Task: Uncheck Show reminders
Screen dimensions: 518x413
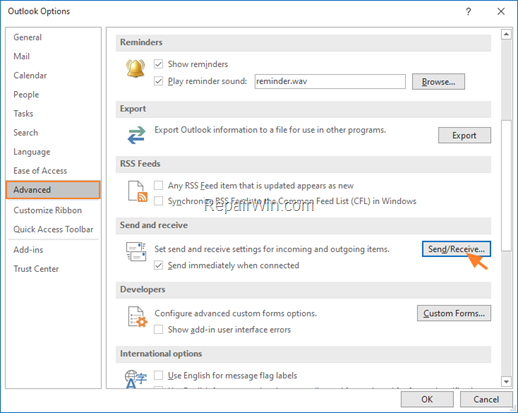Action: tap(159, 64)
